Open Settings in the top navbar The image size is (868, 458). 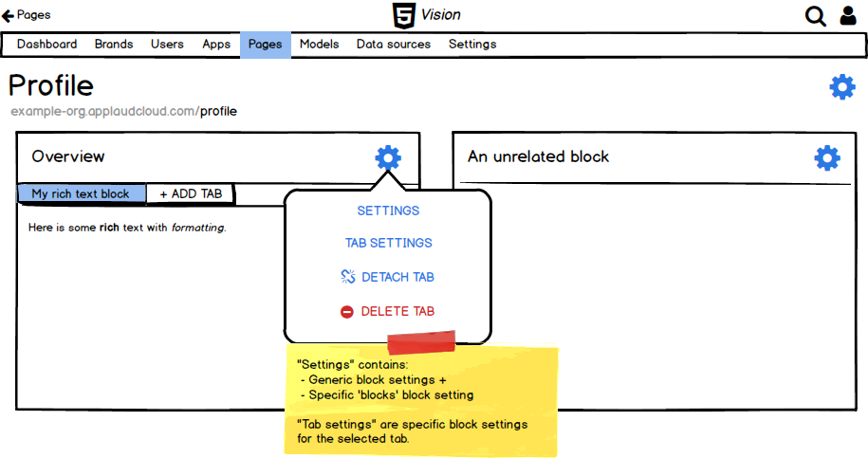click(x=471, y=45)
